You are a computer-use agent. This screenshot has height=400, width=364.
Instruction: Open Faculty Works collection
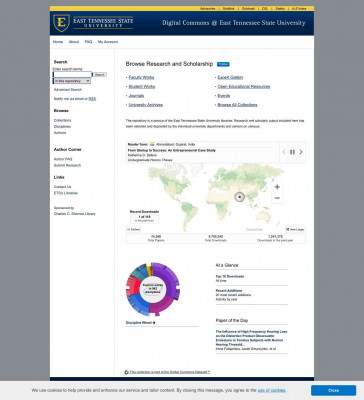(x=141, y=77)
